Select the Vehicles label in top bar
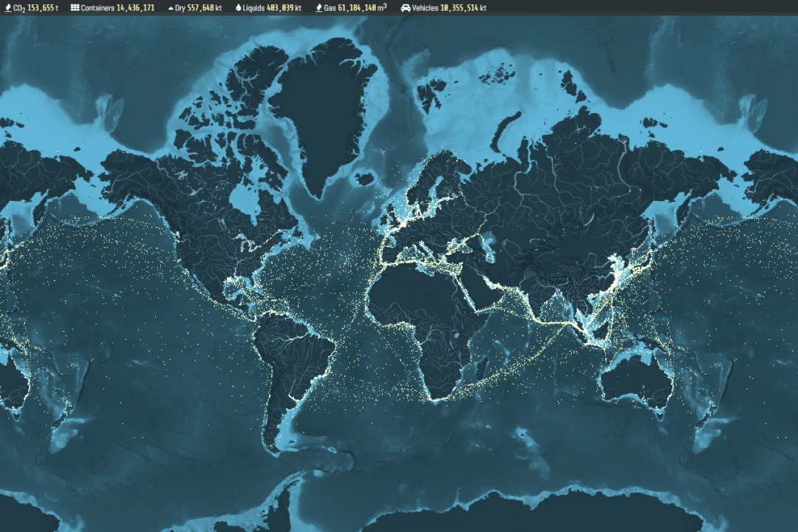 (x=426, y=8)
